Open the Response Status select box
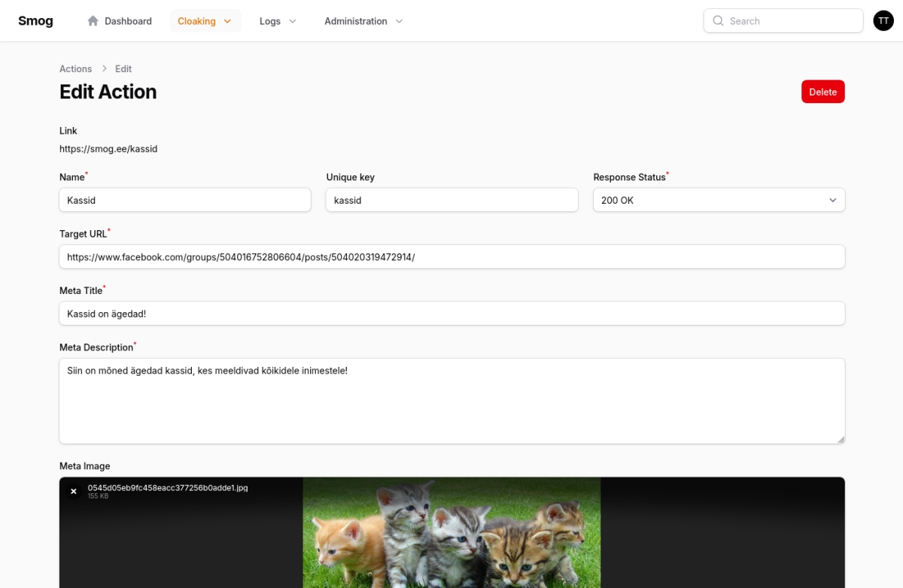Viewport: 903px width, 588px height. click(x=719, y=200)
